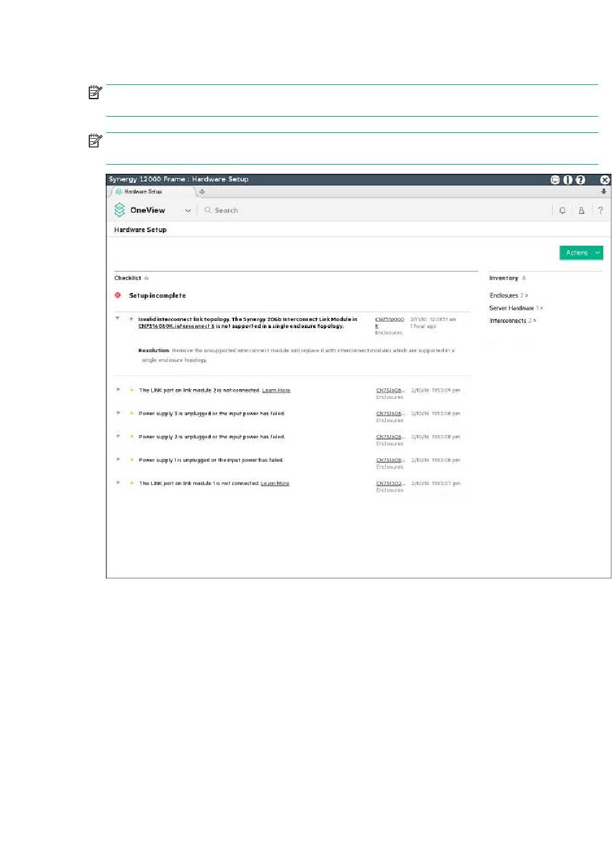Click into the Search field
The image size is (616, 843).
226,210
